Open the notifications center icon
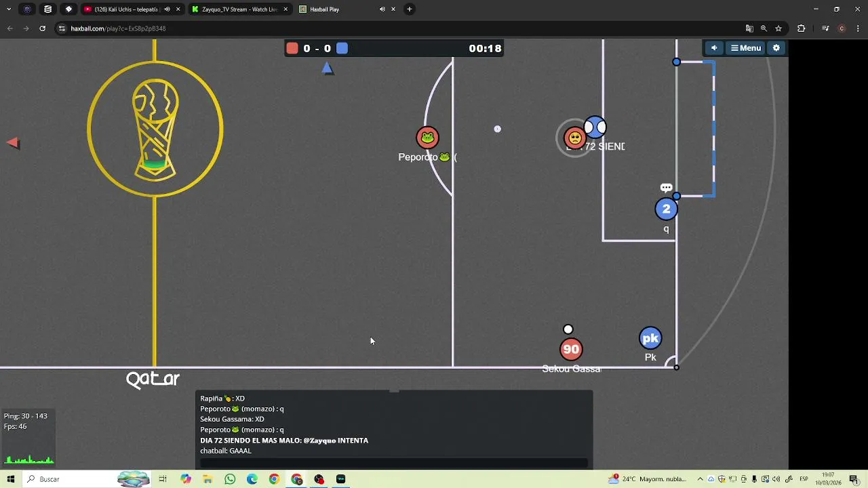This screenshot has height=488, width=868. (x=854, y=479)
